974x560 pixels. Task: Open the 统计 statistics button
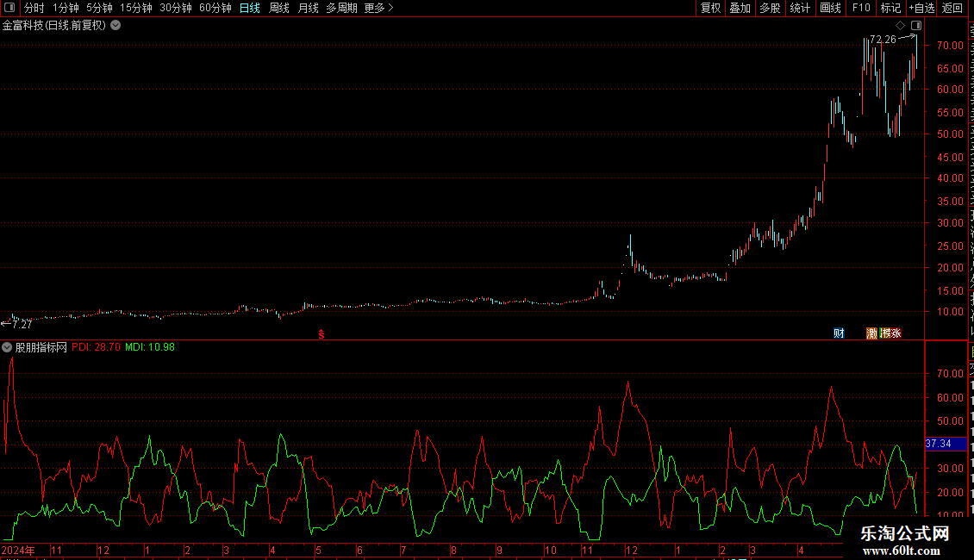800,8
